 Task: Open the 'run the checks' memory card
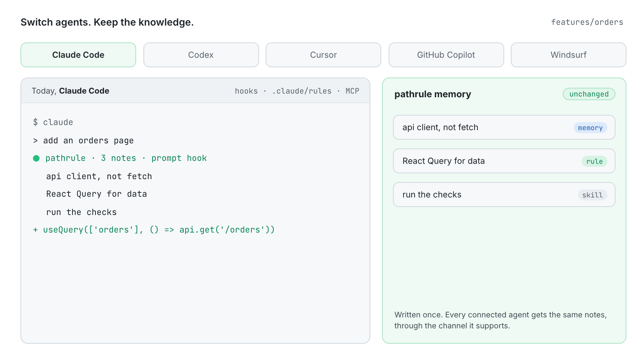(504, 195)
